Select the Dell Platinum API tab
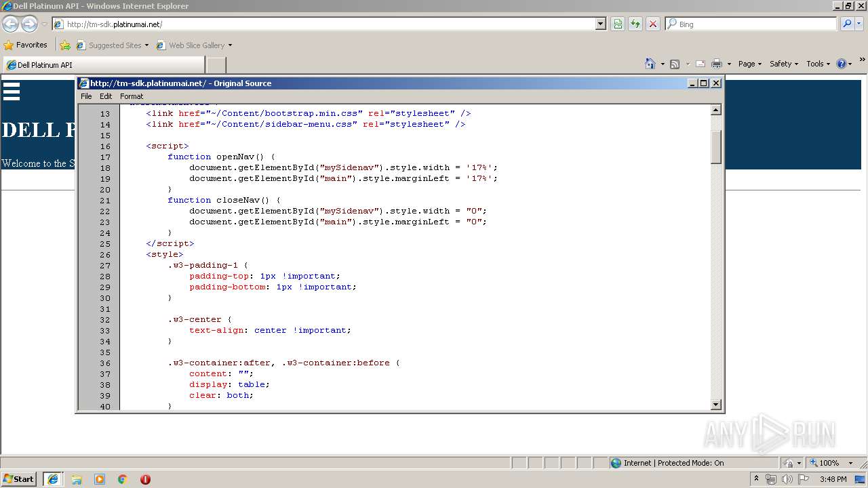The height and width of the screenshot is (488, 868). pyautogui.click(x=103, y=65)
